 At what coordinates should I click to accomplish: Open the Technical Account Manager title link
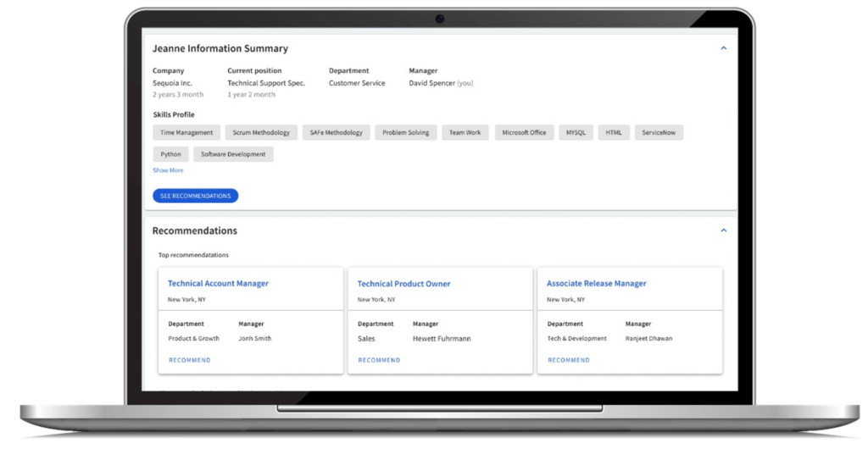point(218,284)
